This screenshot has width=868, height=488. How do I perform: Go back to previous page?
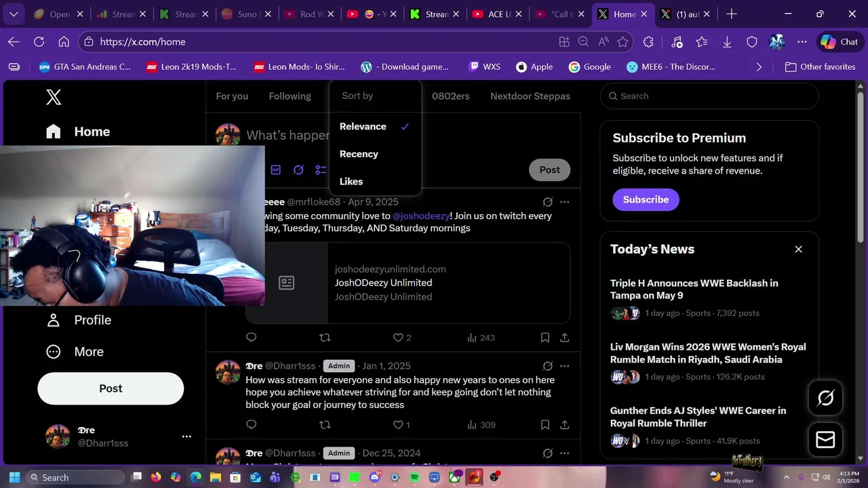coord(14,42)
